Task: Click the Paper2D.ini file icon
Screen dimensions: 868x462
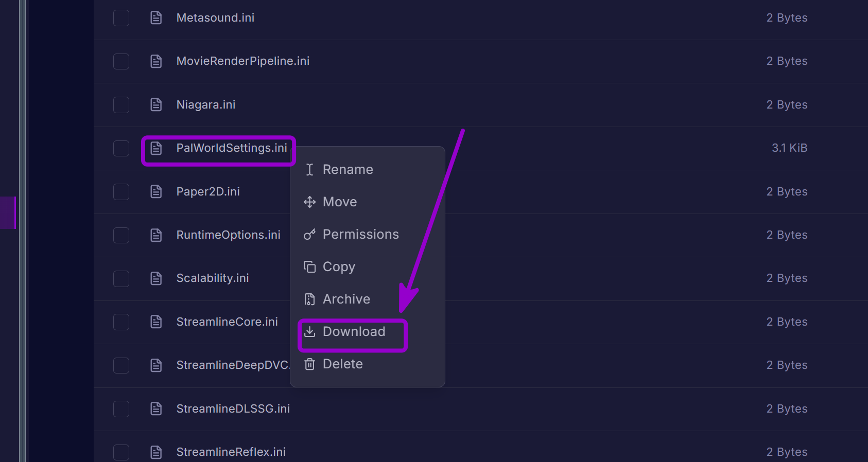Action: (156, 192)
